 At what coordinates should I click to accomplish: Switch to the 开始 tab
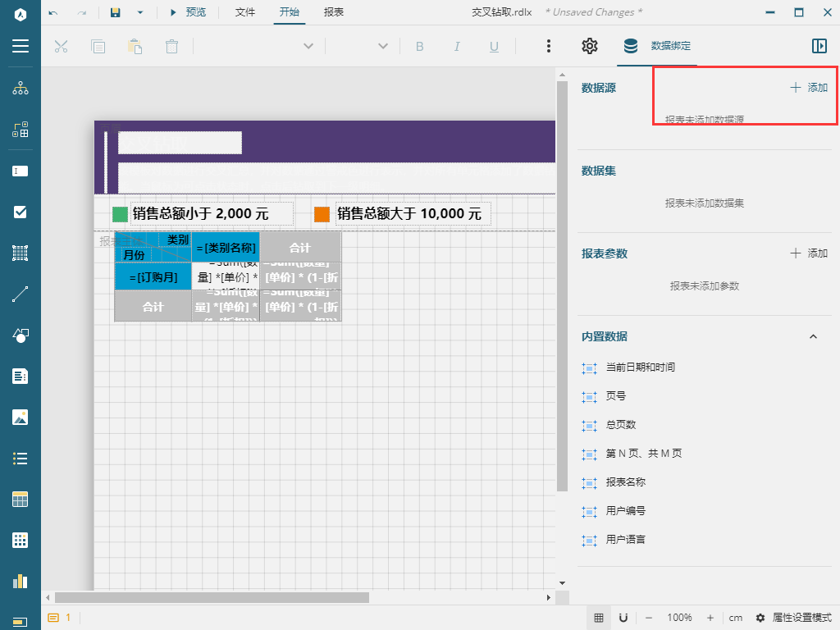click(x=290, y=12)
